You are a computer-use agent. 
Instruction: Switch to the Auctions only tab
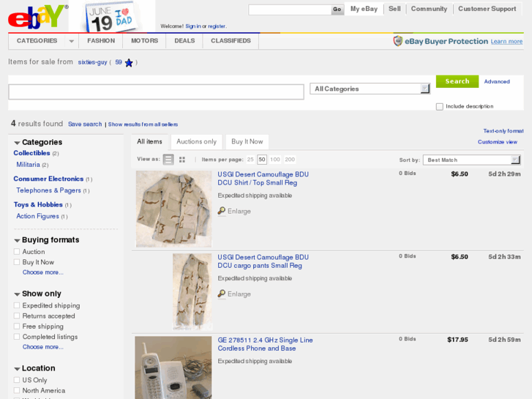[x=196, y=141]
